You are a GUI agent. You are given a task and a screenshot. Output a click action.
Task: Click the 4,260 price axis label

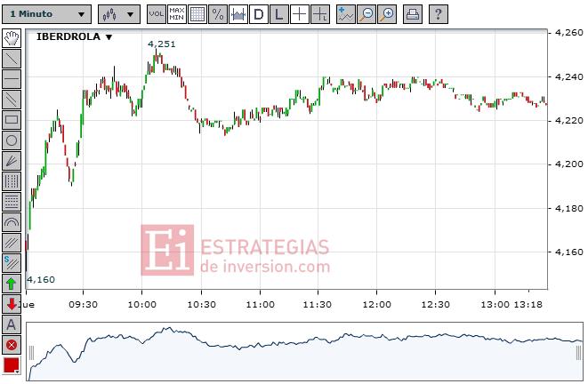click(x=569, y=33)
